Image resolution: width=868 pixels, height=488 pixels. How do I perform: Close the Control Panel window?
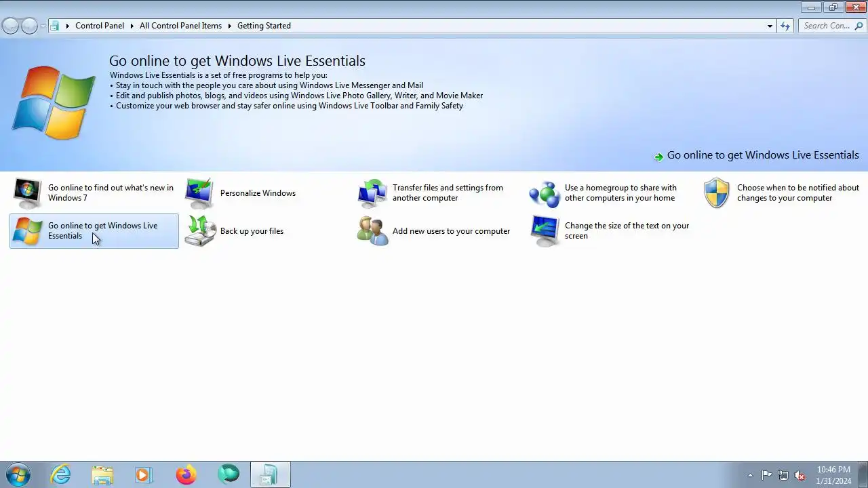point(856,7)
